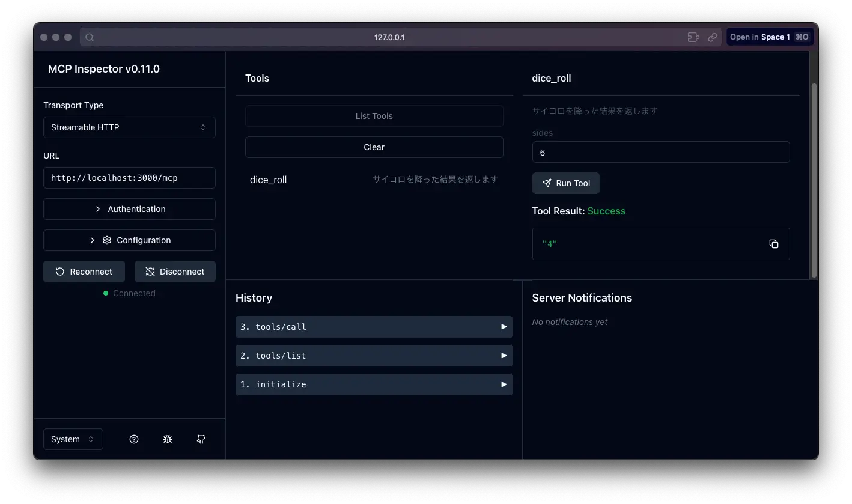The image size is (852, 504).
Task: Expand the initialize history entry
Action: (x=374, y=384)
